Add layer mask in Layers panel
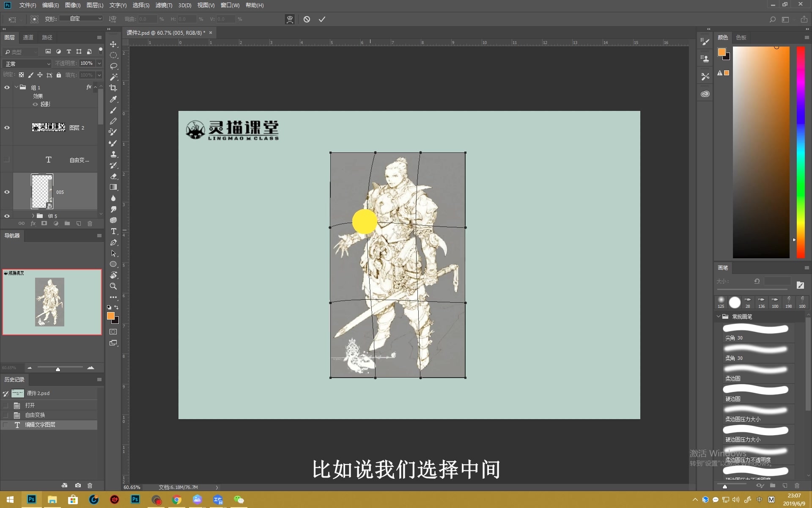 pyautogui.click(x=44, y=224)
